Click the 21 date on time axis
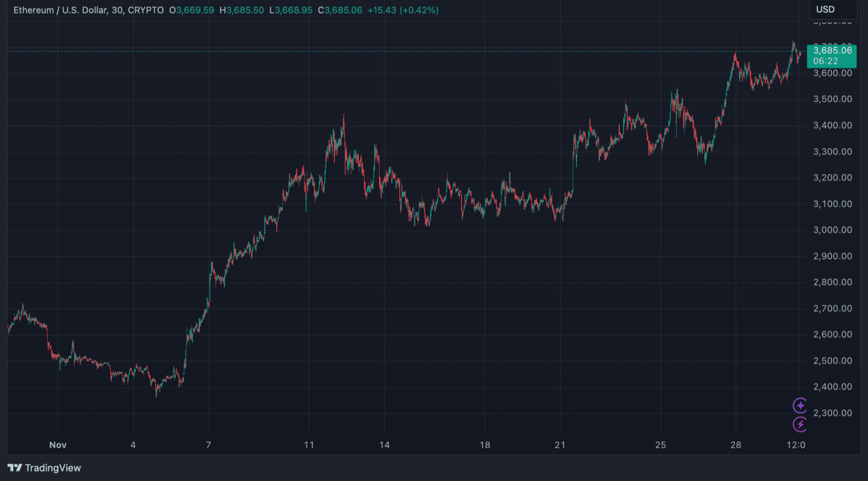 pyautogui.click(x=560, y=445)
